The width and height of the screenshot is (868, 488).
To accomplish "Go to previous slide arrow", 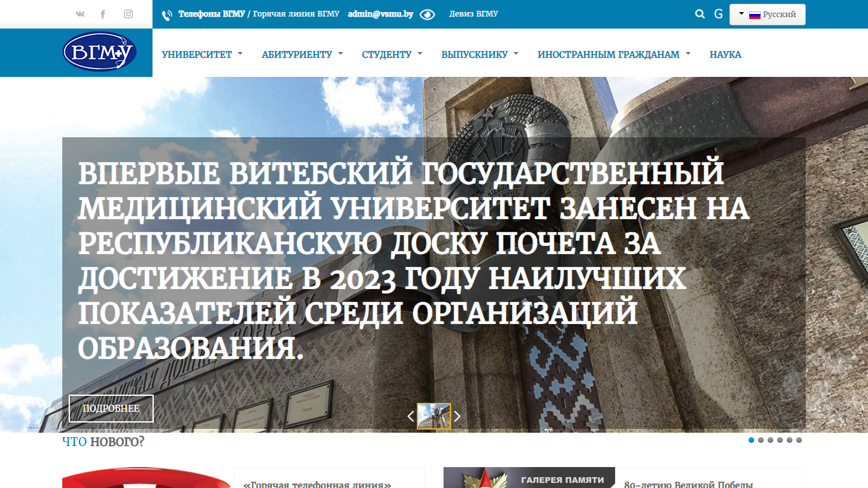I will 410,416.
